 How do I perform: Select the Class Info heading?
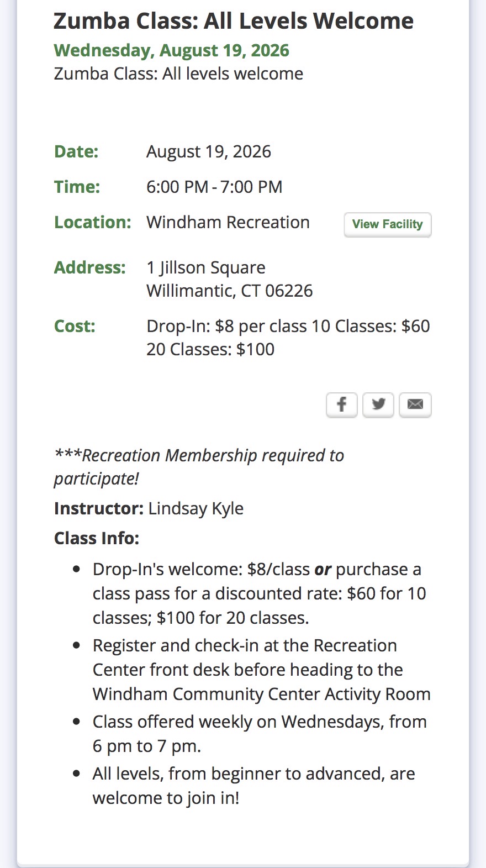tap(97, 538)
